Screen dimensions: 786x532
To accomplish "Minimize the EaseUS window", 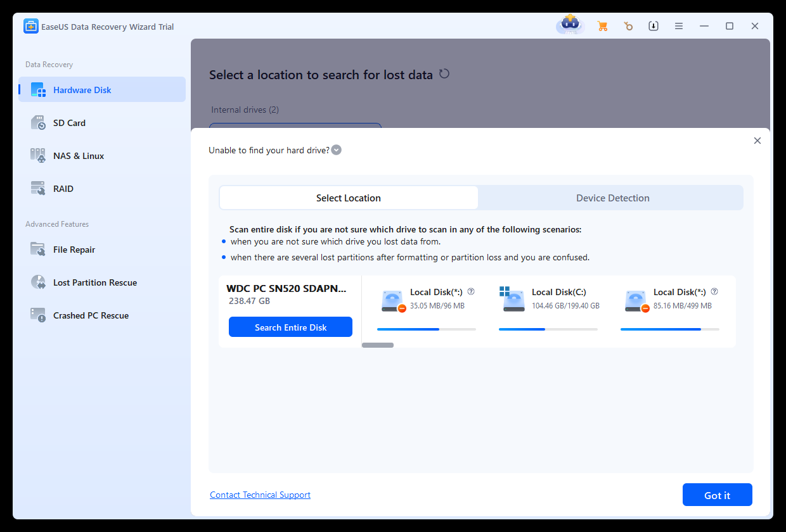I will (704, 26).
